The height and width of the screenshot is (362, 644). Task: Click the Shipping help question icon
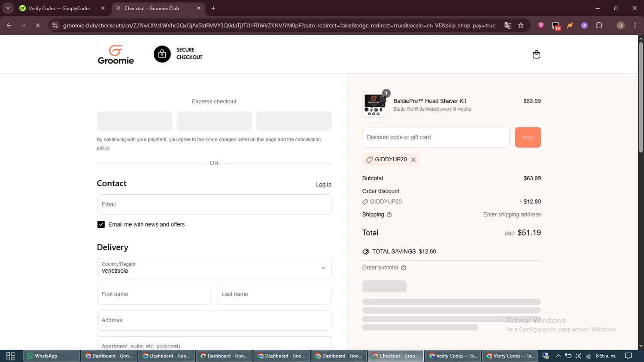coord(389,215)
